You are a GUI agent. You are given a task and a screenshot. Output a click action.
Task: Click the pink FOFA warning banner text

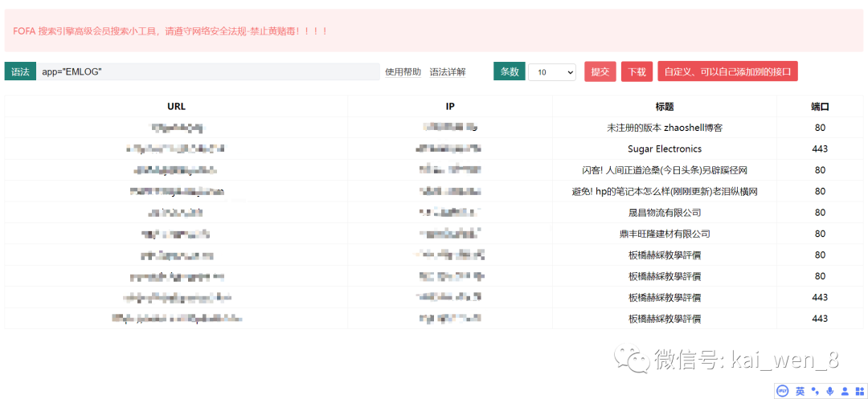pyautogui.click(x=170, y=31)
